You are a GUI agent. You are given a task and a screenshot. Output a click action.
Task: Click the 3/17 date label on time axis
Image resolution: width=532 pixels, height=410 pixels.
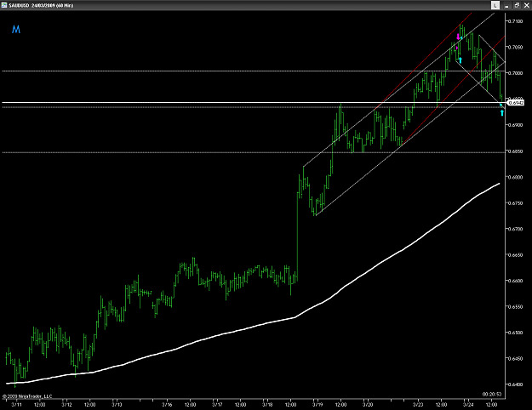point(217,405)
